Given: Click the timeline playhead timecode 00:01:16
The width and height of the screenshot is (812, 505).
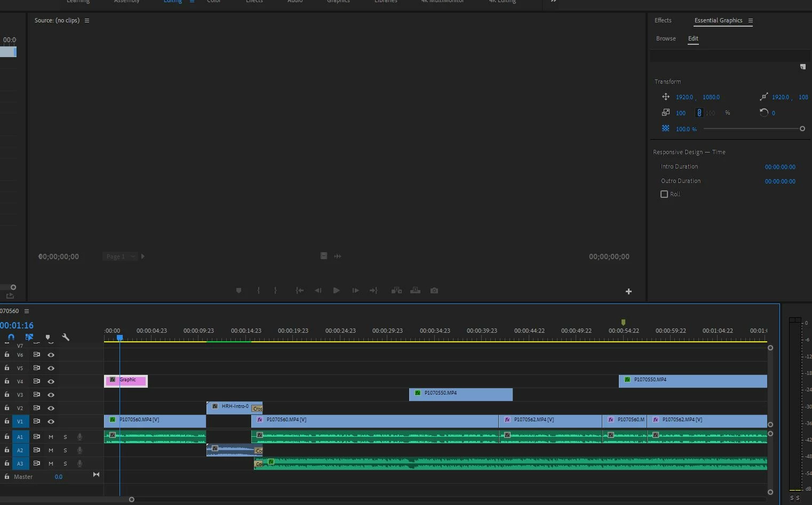Looking at the screenshot, I should 17,325.
